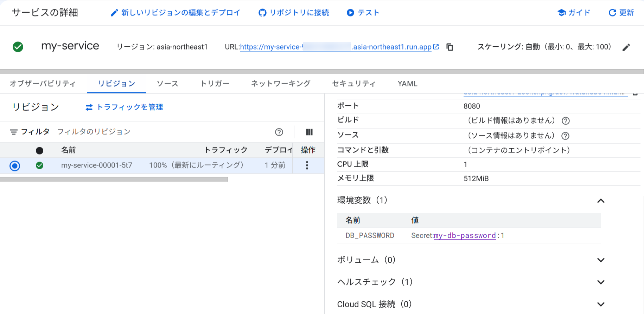
Task: Click the black dot status column header
Action: coord(40,151)
